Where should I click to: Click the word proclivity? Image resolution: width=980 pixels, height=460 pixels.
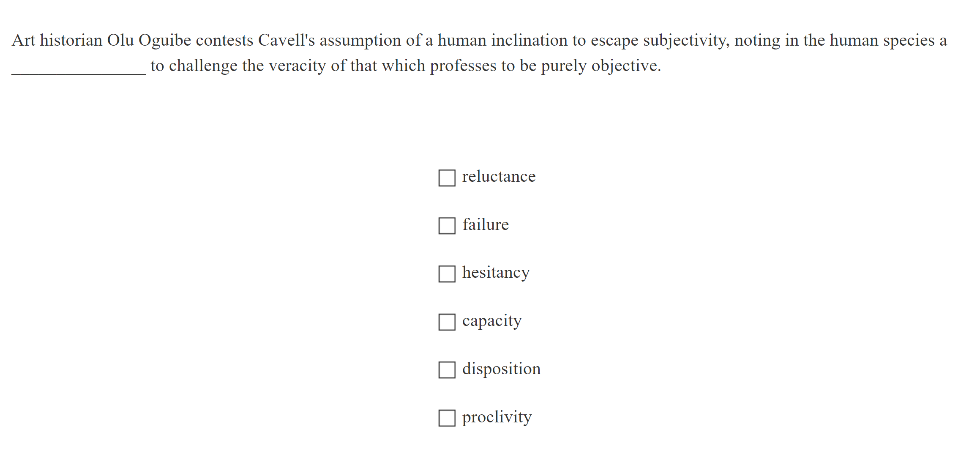497,417
